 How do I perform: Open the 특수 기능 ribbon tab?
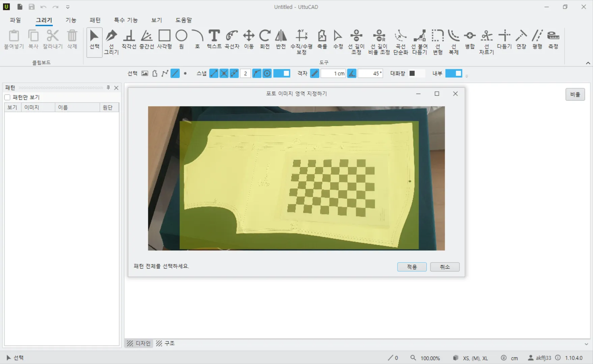point(126,20)
